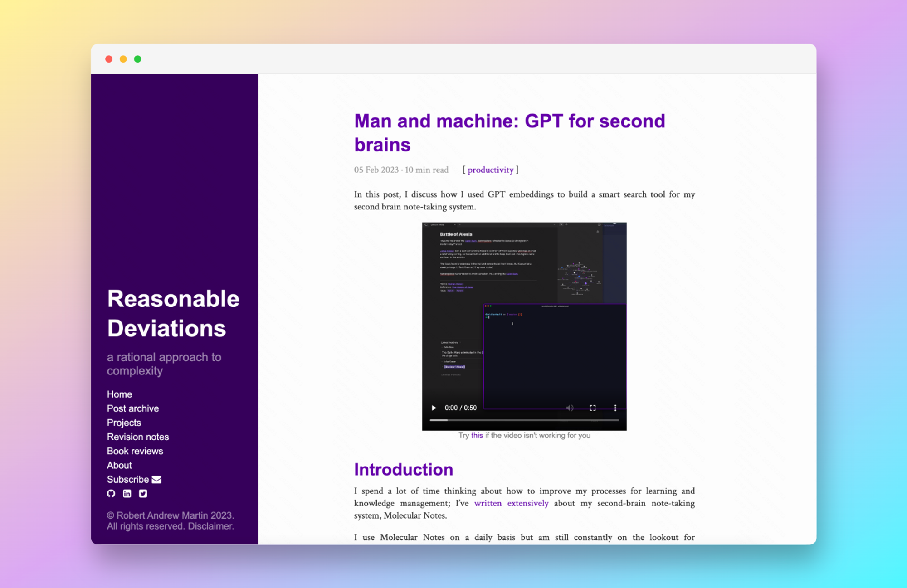Click the Subscribe link
Viewport: 907px width, 588px height.
point(128,480)
